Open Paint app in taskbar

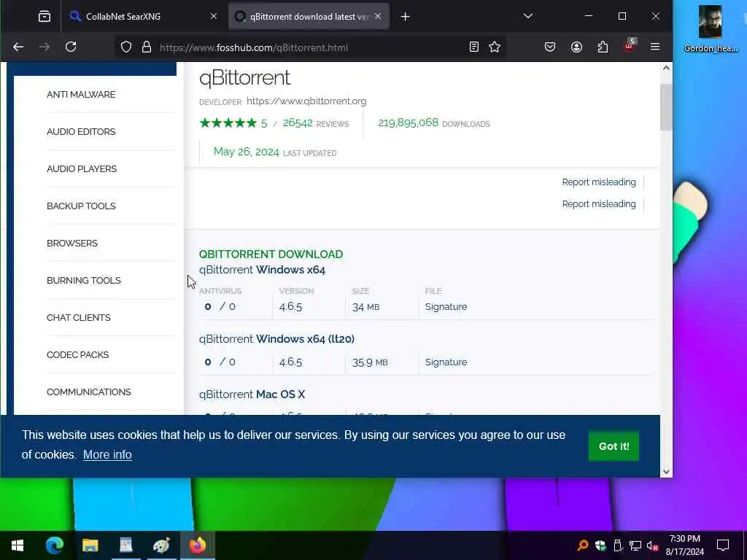[161, 545]
